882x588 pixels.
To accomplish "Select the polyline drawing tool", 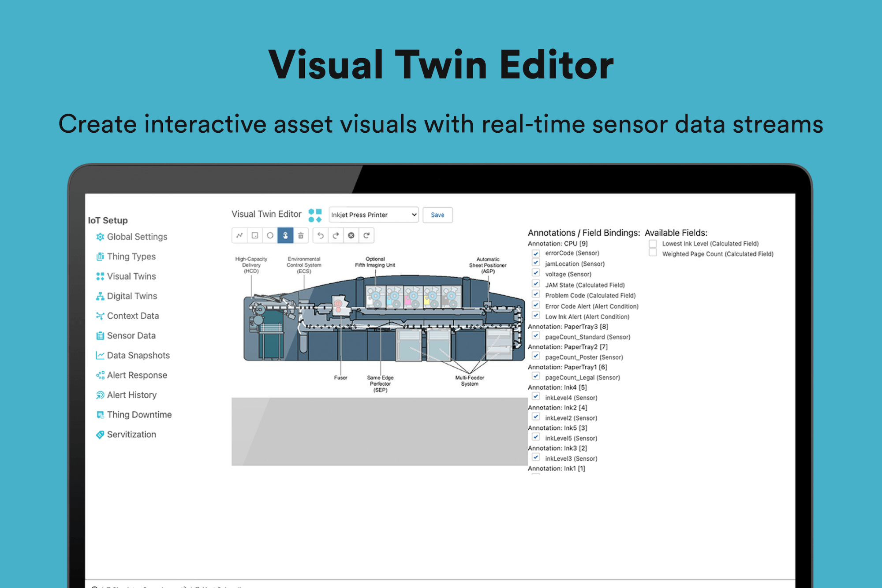I will (x=239, y=235).
